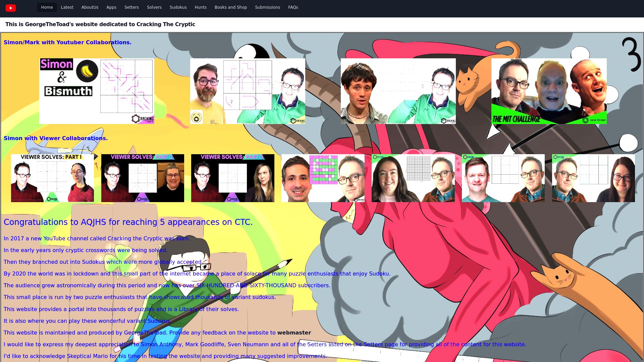This screenshot has width=644, height=362.
Task: Open the Hunts menu item
Action: coord(201,7)
